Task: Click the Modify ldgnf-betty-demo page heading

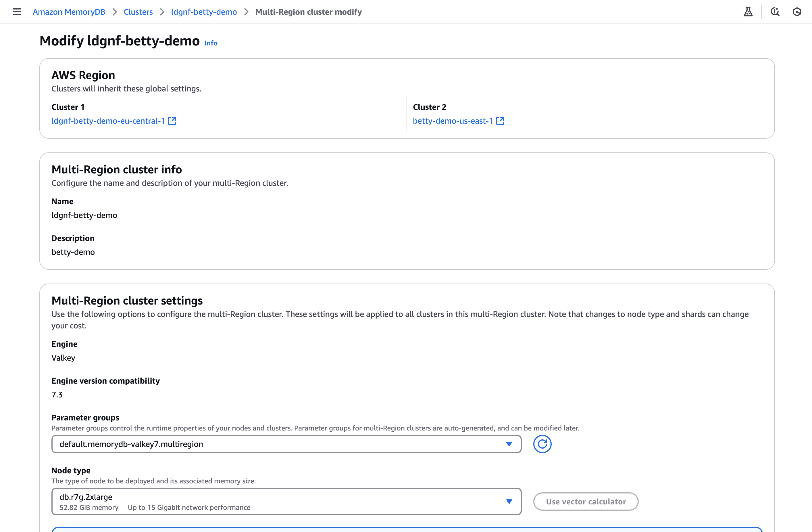Action: point(120,41)
